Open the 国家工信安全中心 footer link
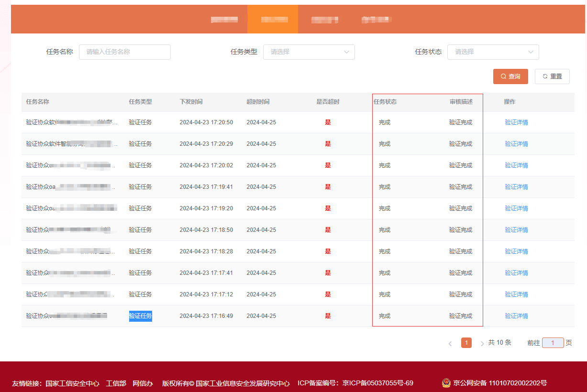The height and width of the screenshot is (392, 587). [72, 383]
